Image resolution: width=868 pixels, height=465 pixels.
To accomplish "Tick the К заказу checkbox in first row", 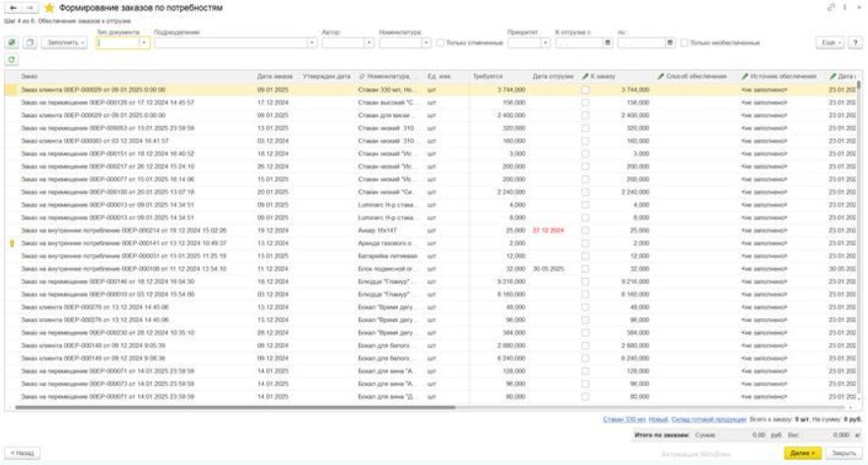I will tap(586, 90).
